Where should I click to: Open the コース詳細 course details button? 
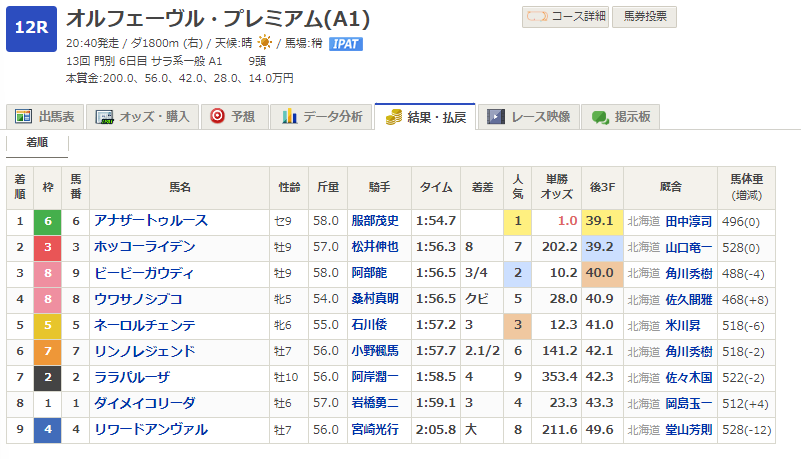(x=566, y=17)
